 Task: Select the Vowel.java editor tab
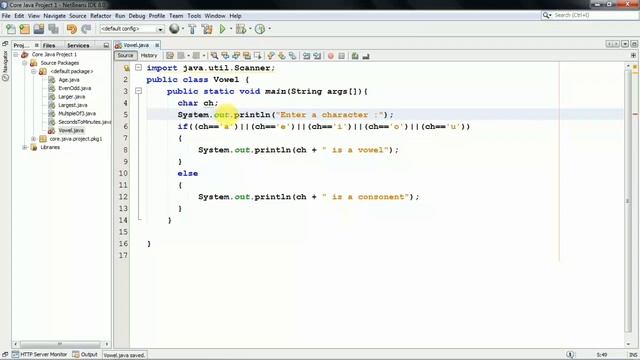pyautogui.click(x=136, y=45)
